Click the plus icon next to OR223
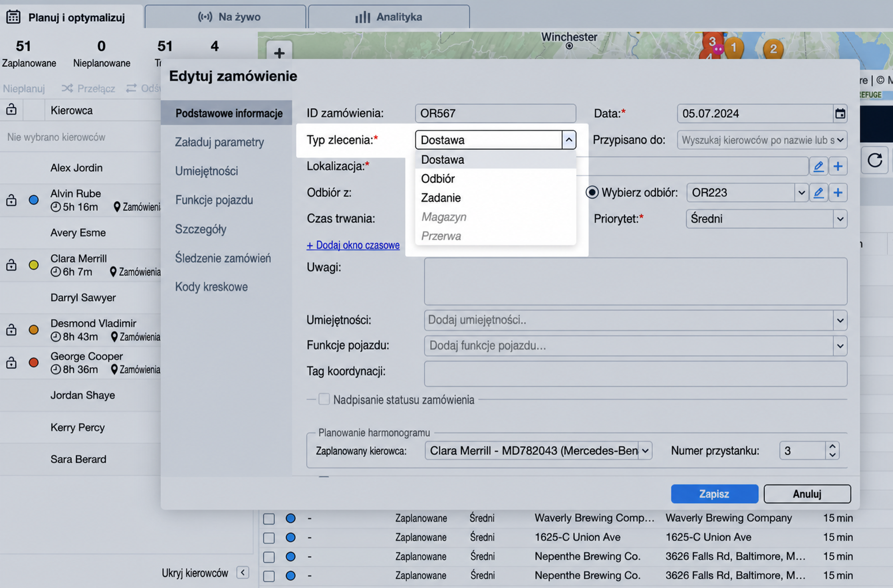Screen dimensions: 893x588 [838, 193]
